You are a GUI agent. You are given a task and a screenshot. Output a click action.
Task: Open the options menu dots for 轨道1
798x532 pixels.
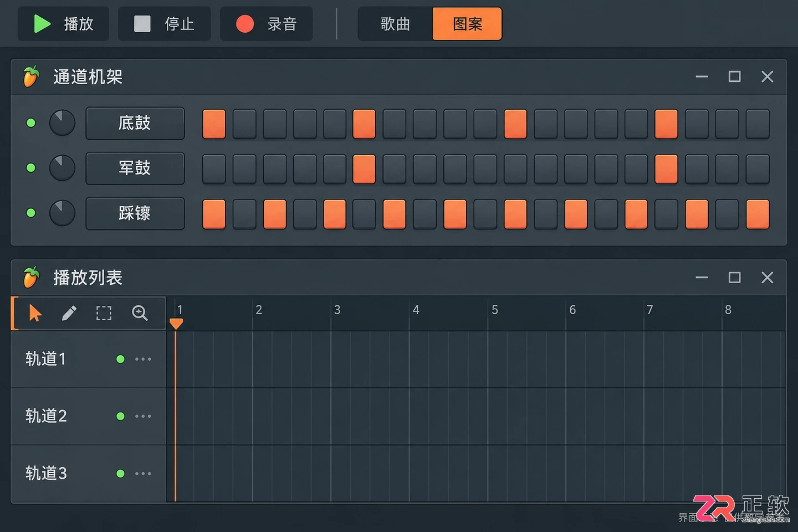pyautogui.click(x=143, y=359)
